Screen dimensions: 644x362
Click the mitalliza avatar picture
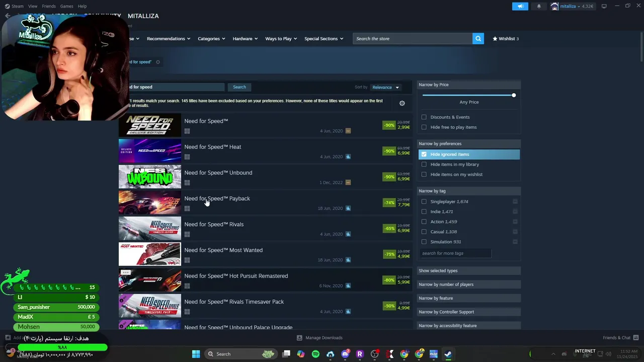[x=554, y=6]
